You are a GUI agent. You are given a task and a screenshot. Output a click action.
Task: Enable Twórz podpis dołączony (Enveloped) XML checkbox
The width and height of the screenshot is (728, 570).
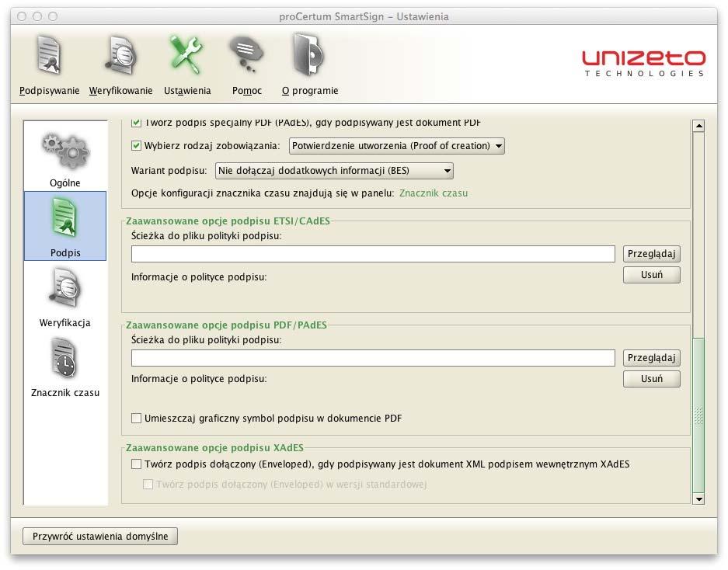pyautogui.click(x=136, y=464)
